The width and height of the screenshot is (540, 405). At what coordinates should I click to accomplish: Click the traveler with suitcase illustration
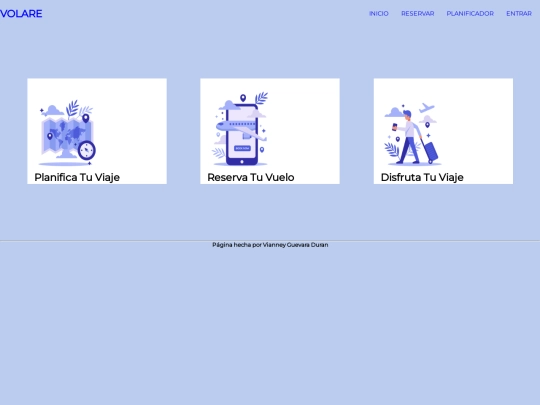tap(413, 133)
